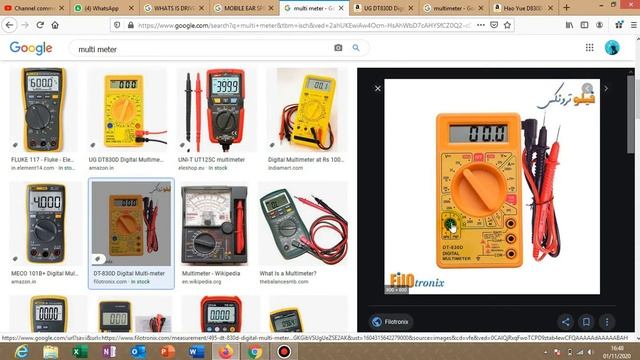Open the Firefox home page icon
Image resolution: width=640 pixels, height=360 pixels.
55,25
